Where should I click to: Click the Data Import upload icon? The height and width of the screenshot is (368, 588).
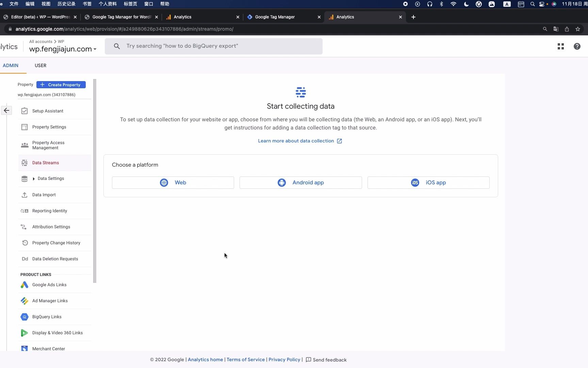pos(24,195)
